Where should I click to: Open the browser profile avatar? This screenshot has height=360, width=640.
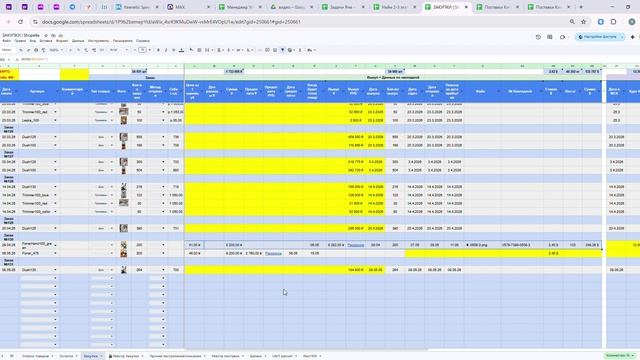click(632, 22)
